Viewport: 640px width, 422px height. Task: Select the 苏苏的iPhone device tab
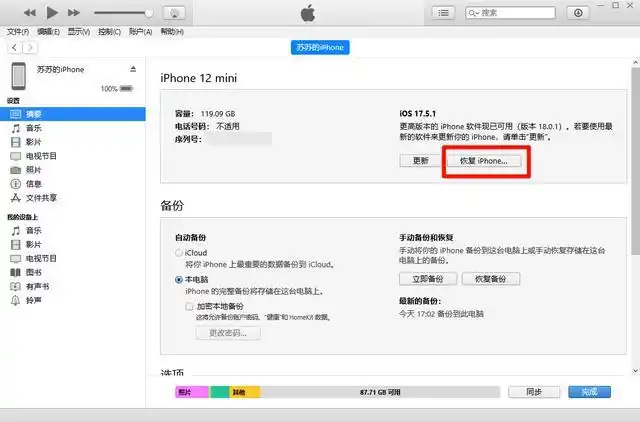tap(320, 47)
